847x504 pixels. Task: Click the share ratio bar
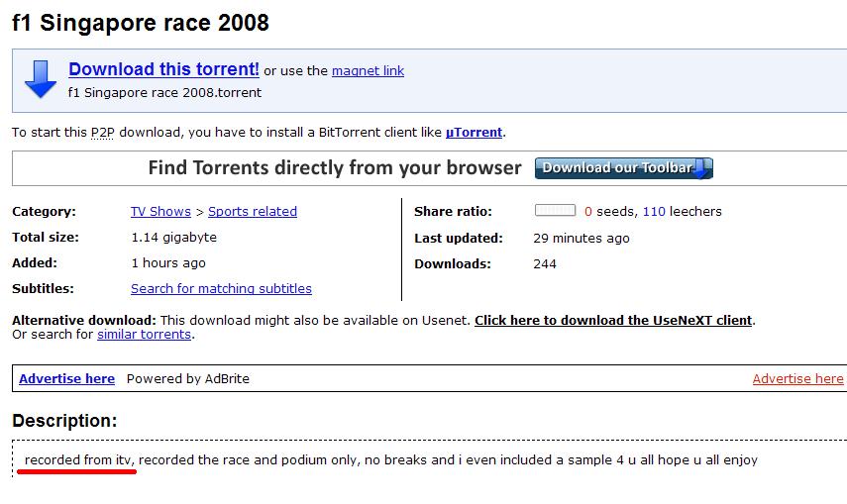(x=555, y=211)
